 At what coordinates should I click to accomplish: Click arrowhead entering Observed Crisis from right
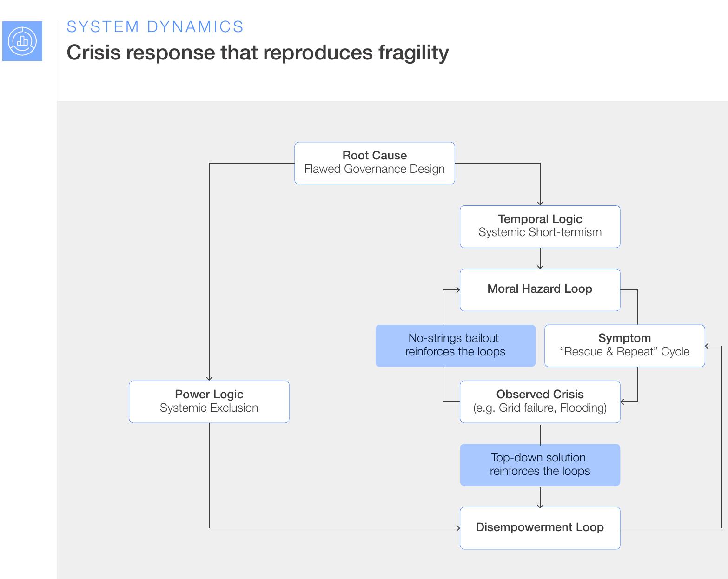tap(623, 402)
